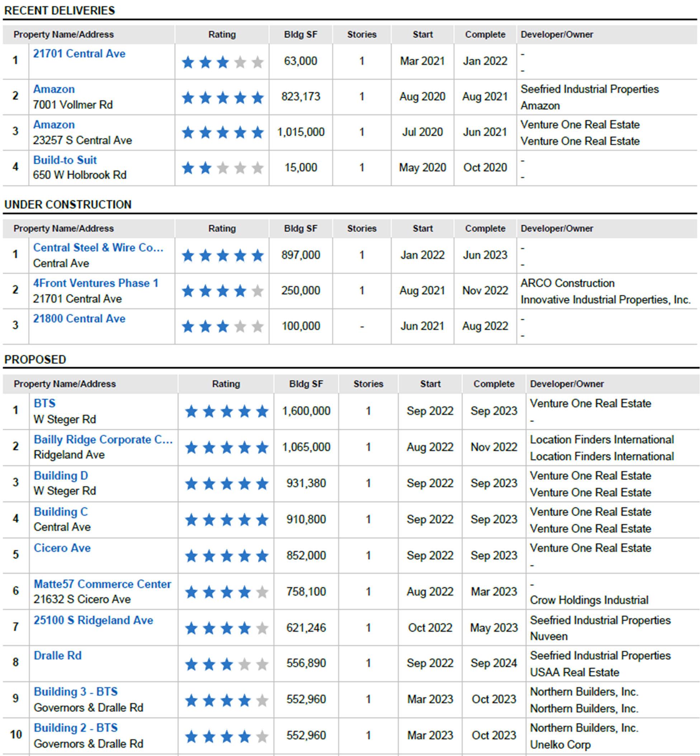Click Complete header in Proposed table
Viewport: 700px width, 756px height.
click(494, 384)
